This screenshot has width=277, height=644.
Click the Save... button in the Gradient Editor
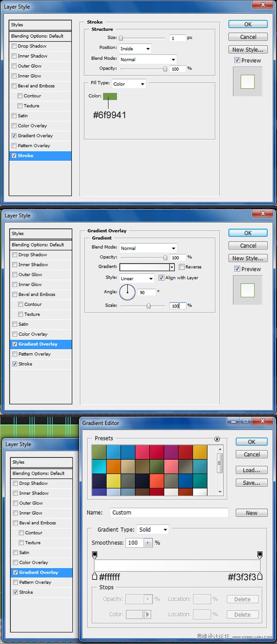(252, 483)
